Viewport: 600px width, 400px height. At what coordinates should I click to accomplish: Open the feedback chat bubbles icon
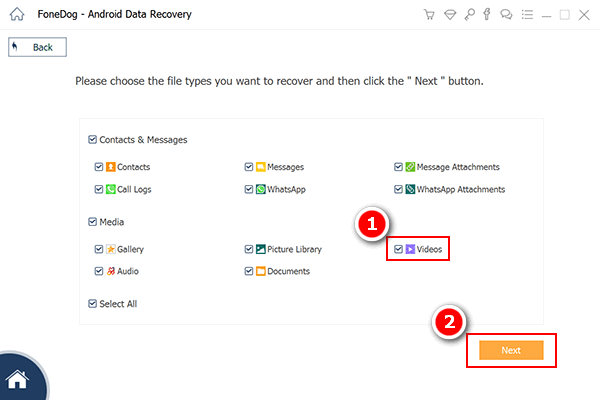click(506, 15)
